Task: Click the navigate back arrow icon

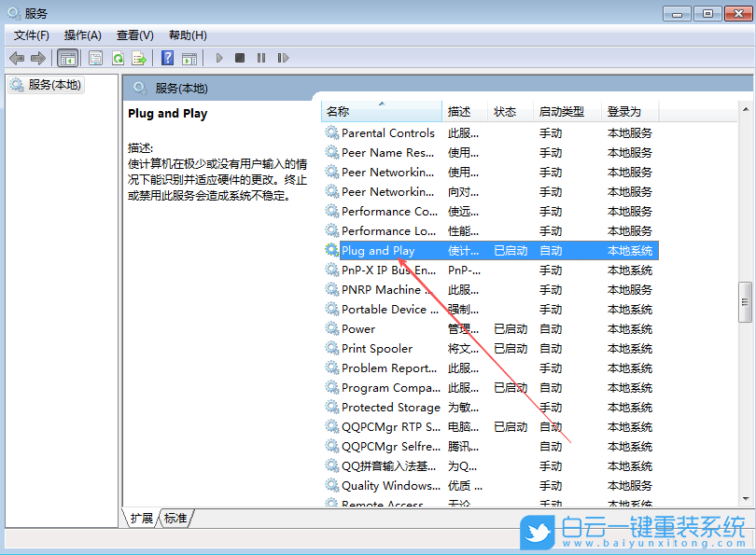Action: pos(15,58)
